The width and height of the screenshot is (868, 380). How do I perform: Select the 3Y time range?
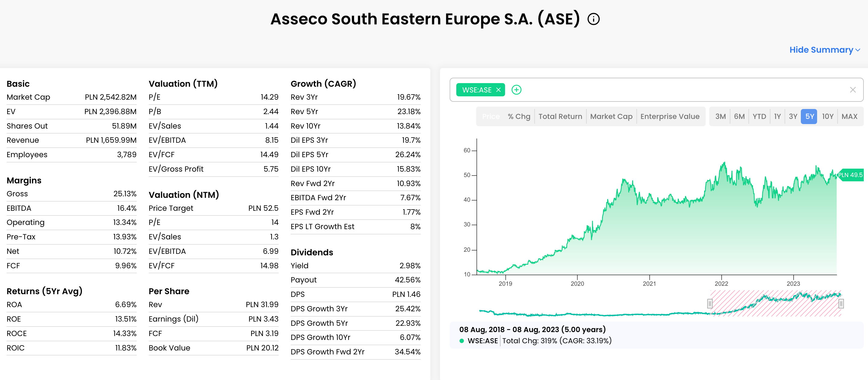(x=793, y=117)
